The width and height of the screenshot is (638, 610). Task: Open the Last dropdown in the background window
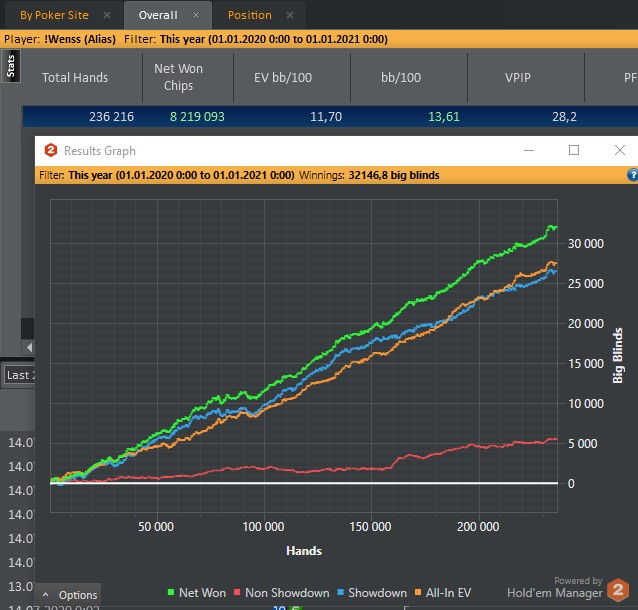click(20, 375)
